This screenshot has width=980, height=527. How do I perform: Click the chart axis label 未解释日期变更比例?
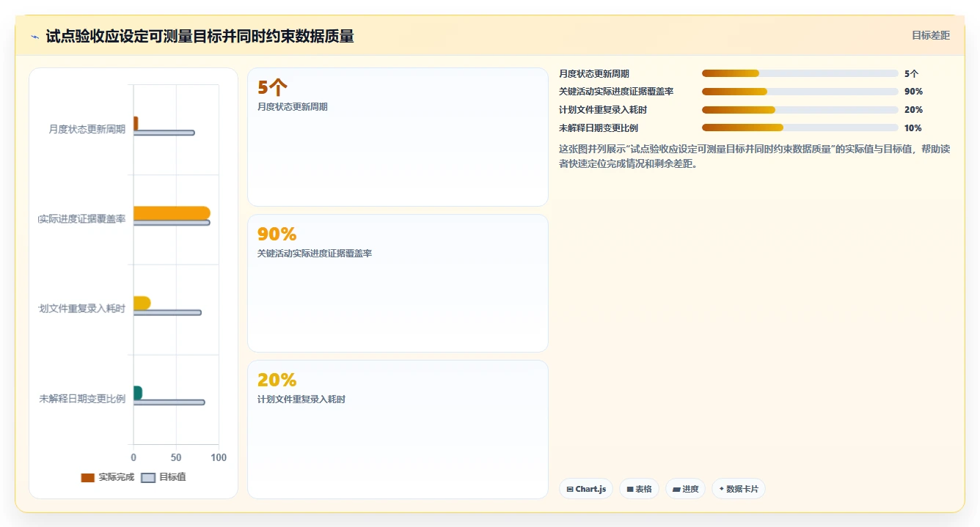[82, 399]
